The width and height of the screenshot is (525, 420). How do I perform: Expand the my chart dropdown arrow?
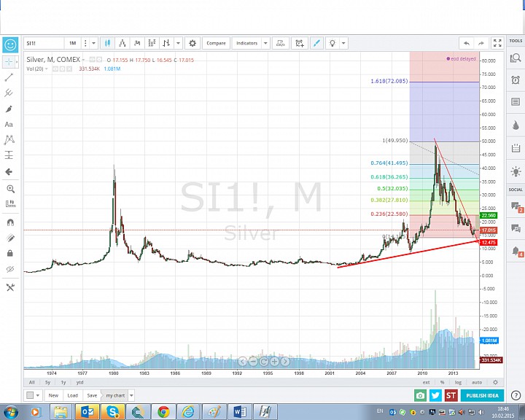click(x=131, y=395)
